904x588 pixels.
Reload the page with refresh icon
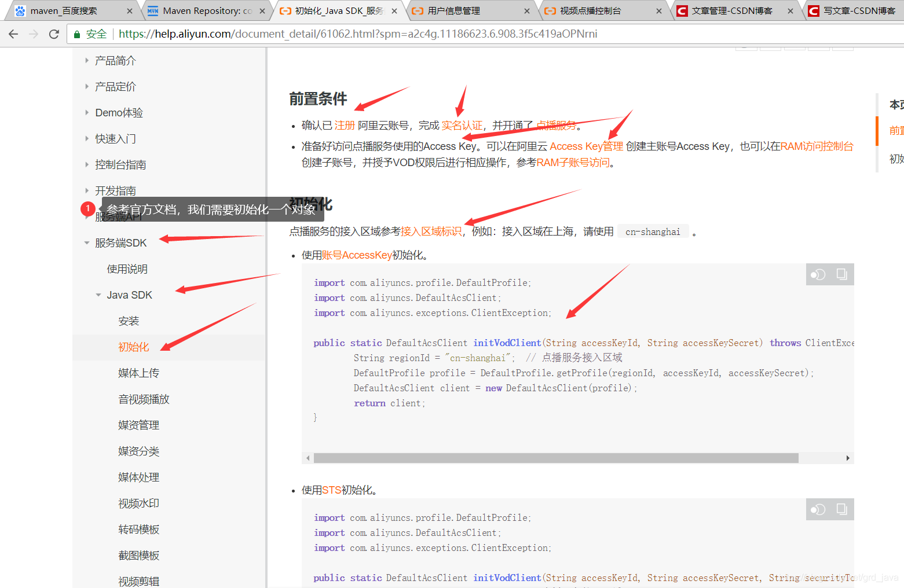[x=54, y=34]
